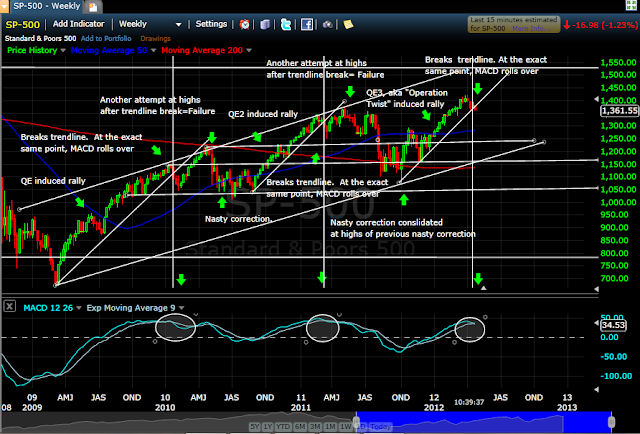Click the Moving Average 50 label
640x434 pixels.
(109, 50)
